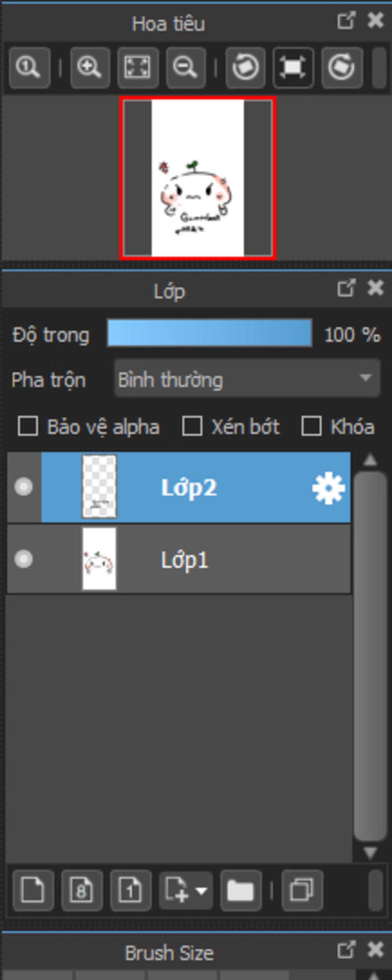The width and height of the screenshot is (392, 980).
Task: Reset the canvas rotation
Action: pyautogui.click(x=293, y=68)
